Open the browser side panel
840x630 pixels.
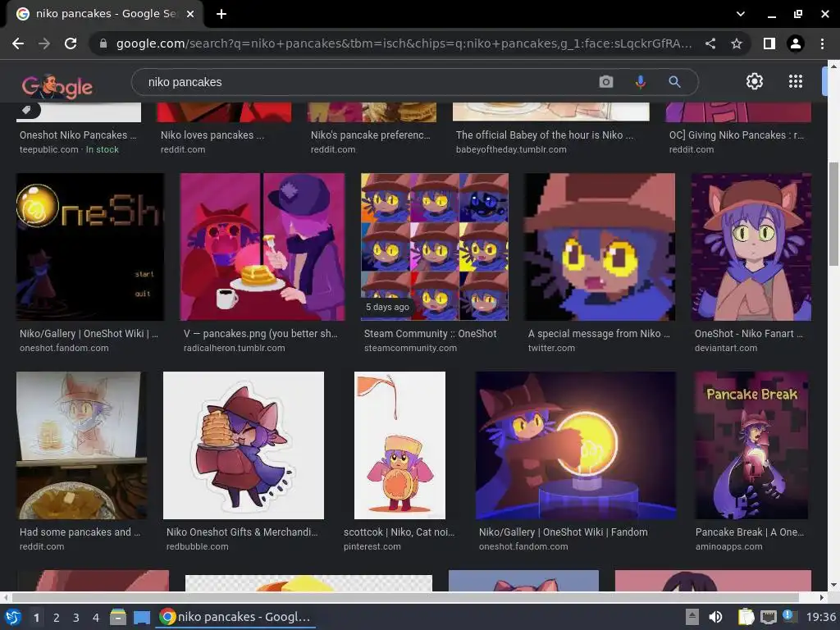769,43
